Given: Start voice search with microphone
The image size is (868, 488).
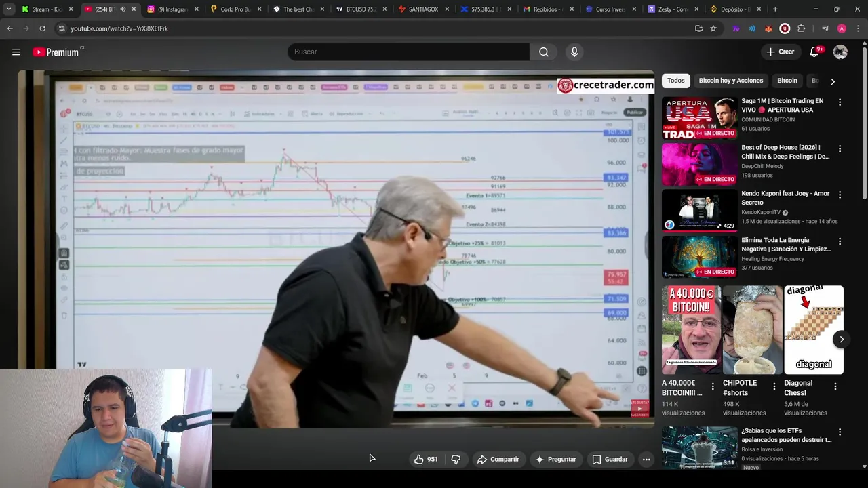Looking at the screenshot, I should click(574, 52).
